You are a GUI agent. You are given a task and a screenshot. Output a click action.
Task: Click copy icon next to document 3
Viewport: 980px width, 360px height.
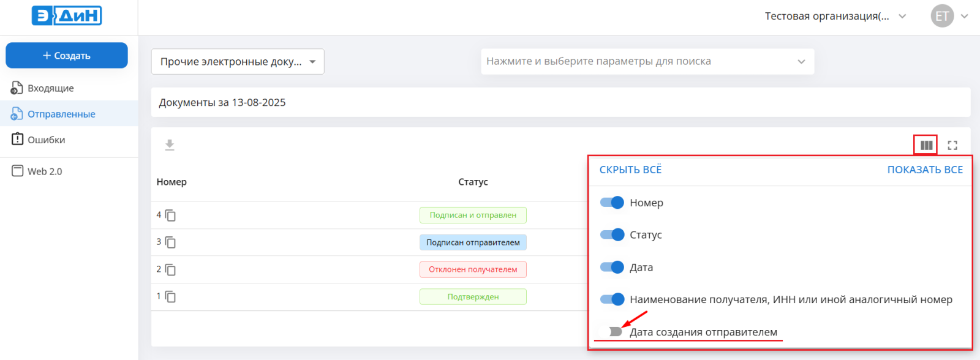pyautogui.click(x=171, y=242)
